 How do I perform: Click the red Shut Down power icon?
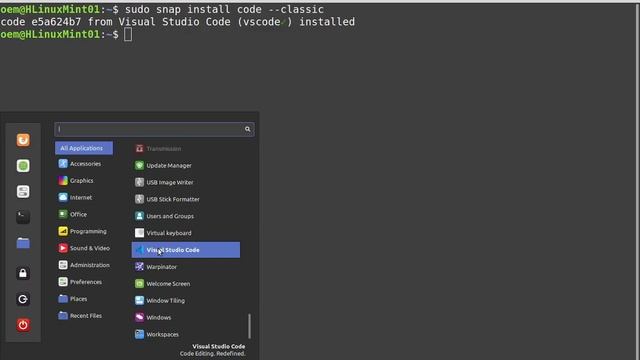pyautogui.click(x=23, y=325)
